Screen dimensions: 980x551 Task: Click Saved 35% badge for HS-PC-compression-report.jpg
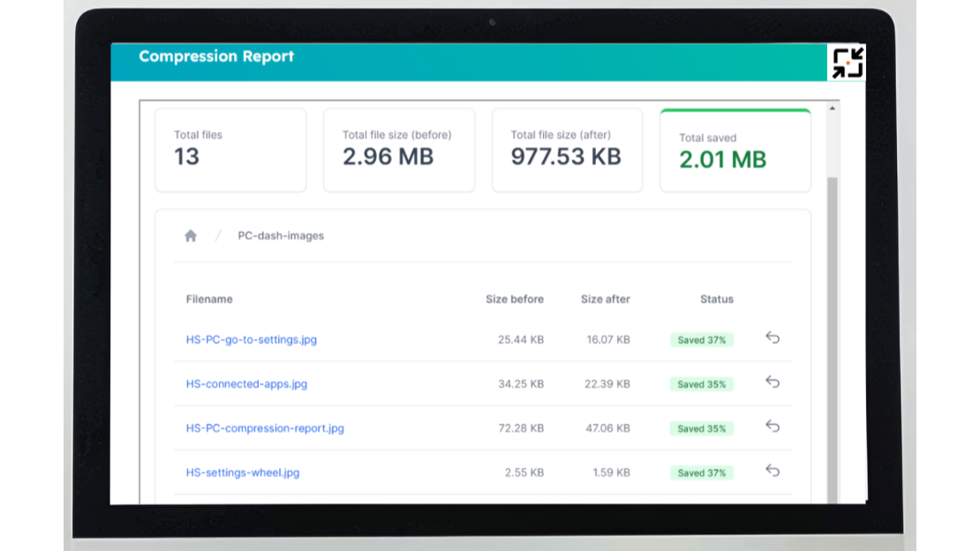click(701, 429)
